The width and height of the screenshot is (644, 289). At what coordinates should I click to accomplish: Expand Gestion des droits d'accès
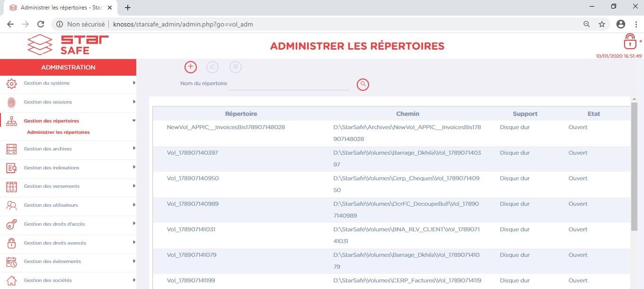(x=134, y=224)
